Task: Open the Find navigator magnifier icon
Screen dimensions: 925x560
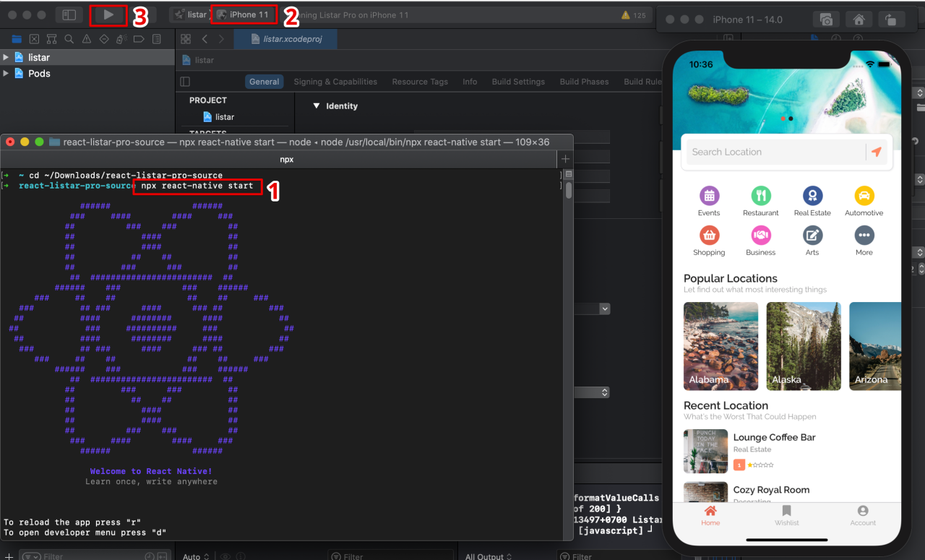Action: point(69,39)
